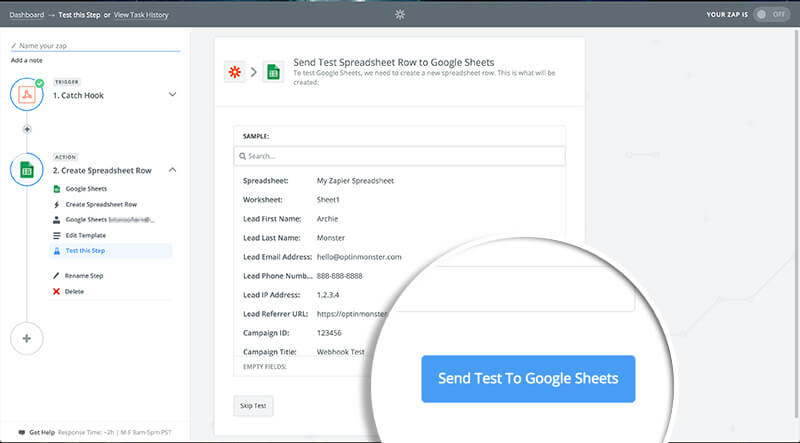Open the Dashboard link
Screen dimensions: 800x443
(x=27, y=15)
